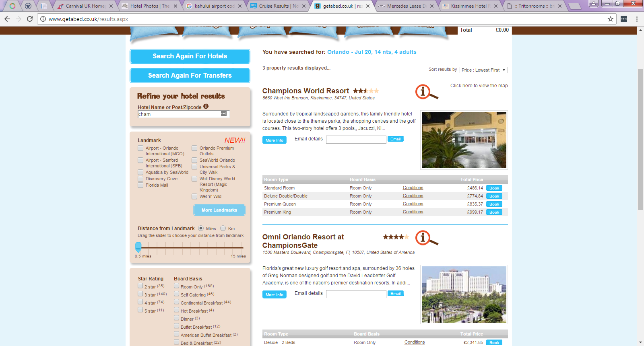
Task: Book the Premium King room
Action: 494,212
